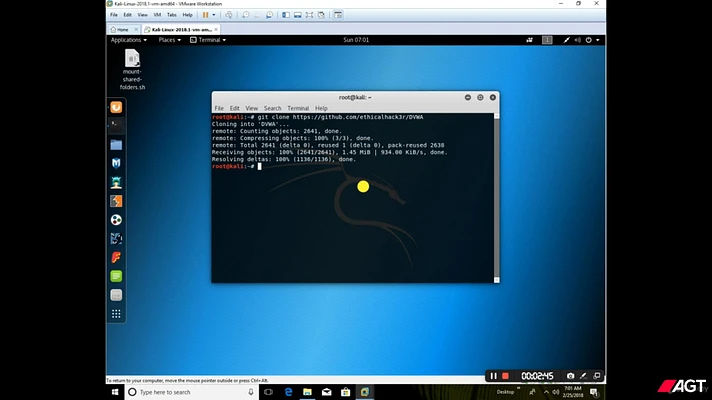
Task: Enter VMware full screen mode icon
Action: [x=309, y=15]
